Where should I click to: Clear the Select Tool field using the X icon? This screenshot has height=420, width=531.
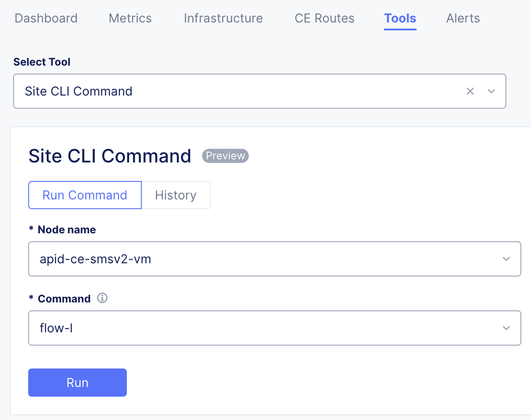click(x=470, y=91)
